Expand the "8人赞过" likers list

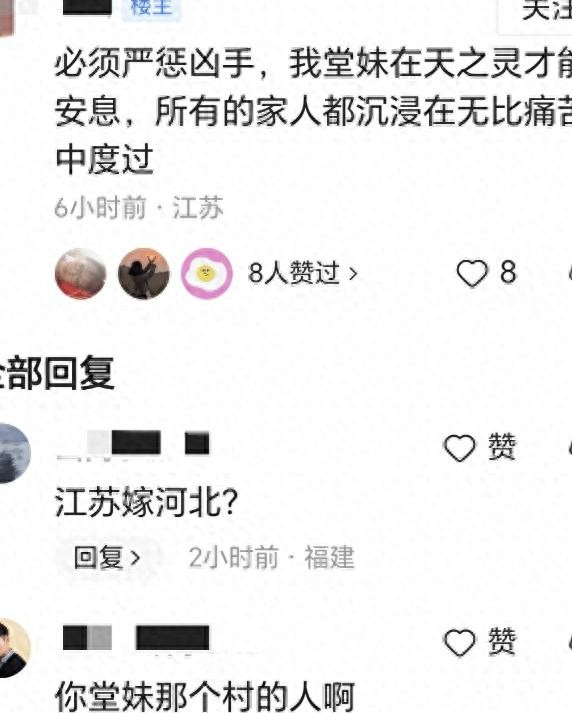302,273
